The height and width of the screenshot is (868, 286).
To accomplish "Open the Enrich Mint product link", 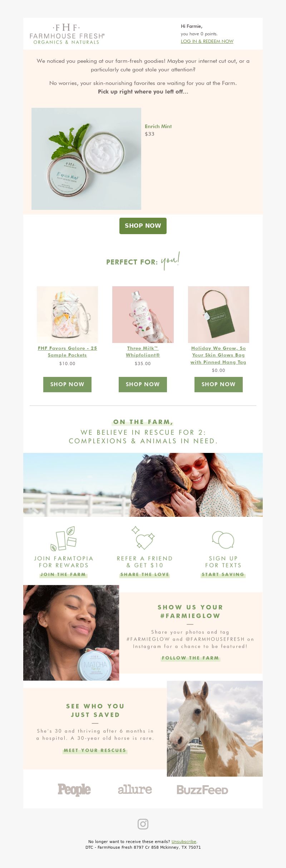I will pyautogui.click(x=158, y=126).
